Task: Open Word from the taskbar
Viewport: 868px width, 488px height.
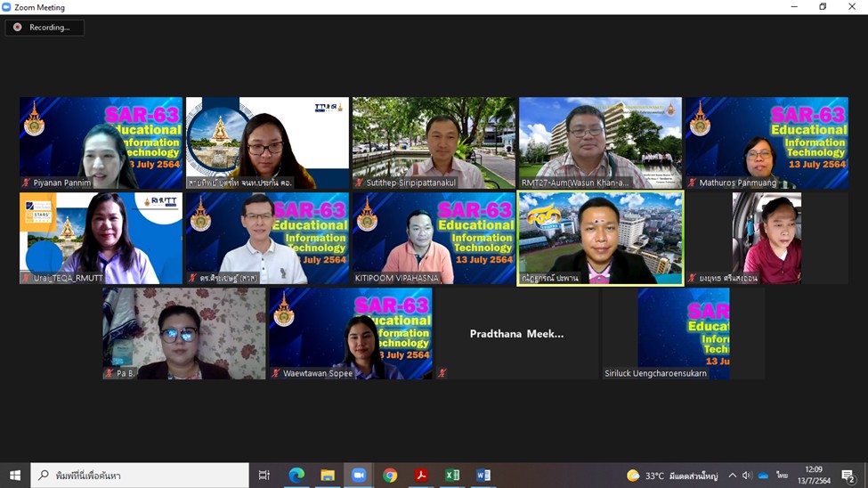Action: pos(483,476)
